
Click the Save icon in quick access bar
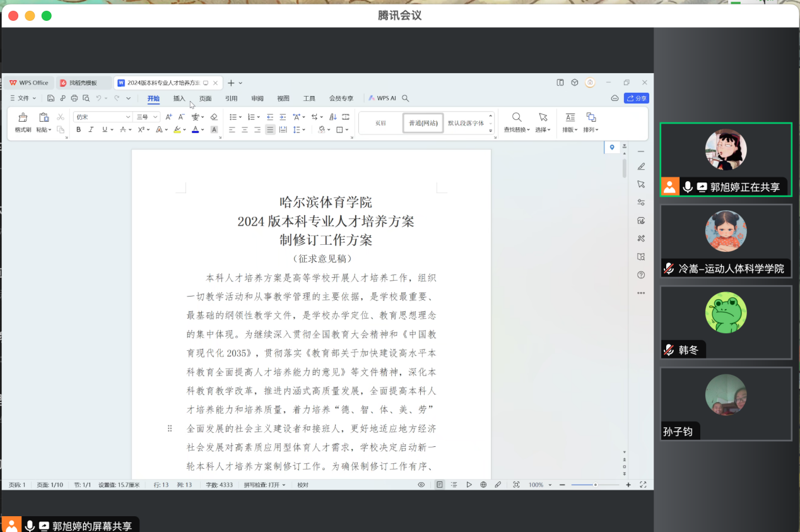click(50, 98)
